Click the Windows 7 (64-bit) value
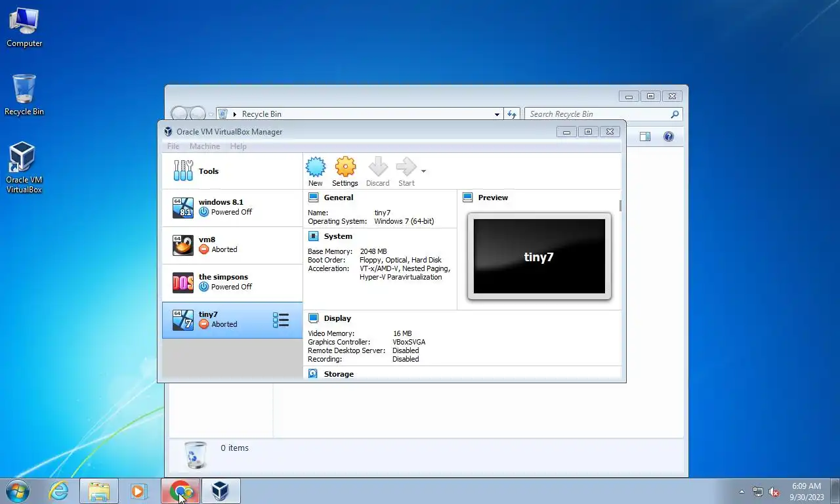 pos(404,221)
